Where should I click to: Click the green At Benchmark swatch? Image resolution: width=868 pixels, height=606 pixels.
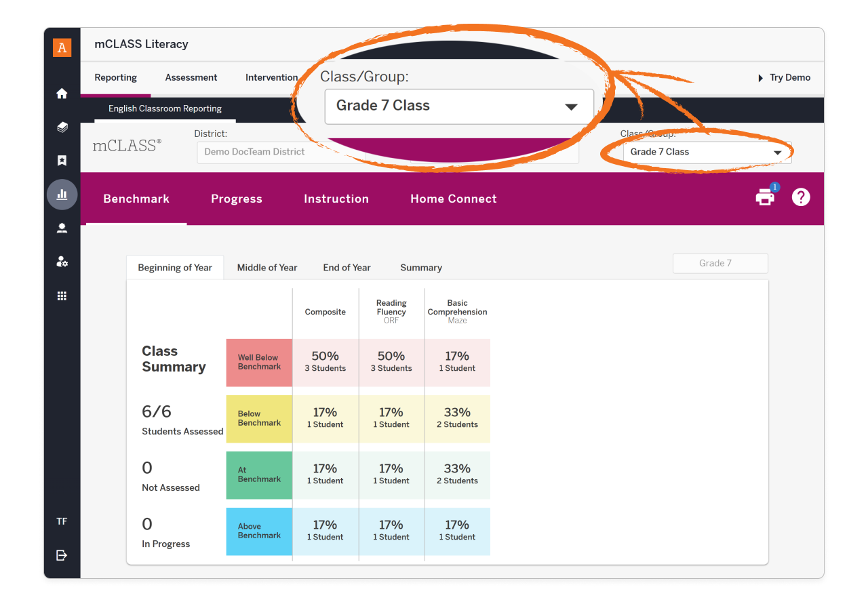259,474
